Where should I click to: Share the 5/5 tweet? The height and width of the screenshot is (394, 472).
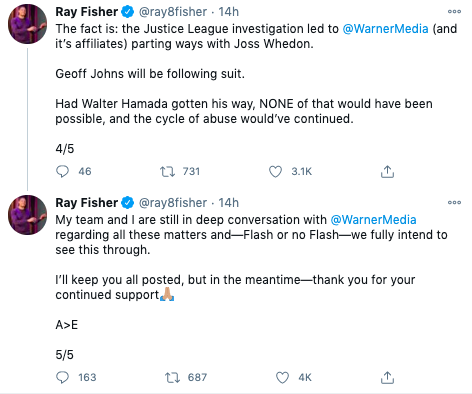point(387,377)
